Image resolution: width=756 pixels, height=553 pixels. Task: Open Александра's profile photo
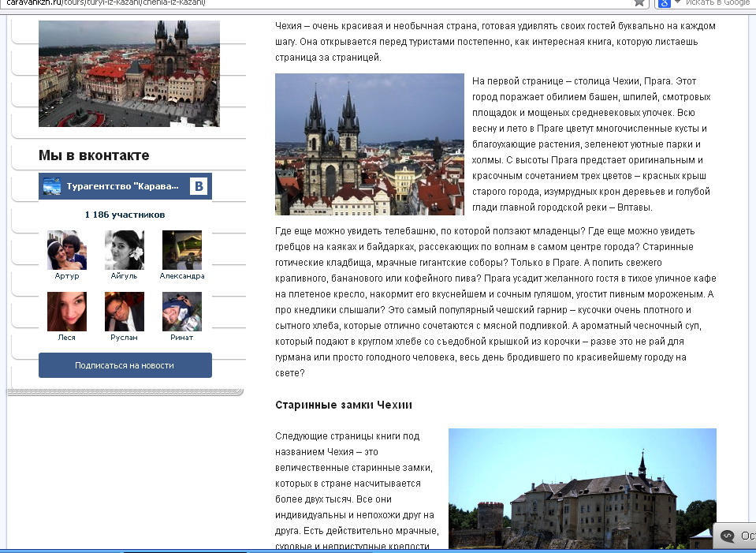click(182, 250)
